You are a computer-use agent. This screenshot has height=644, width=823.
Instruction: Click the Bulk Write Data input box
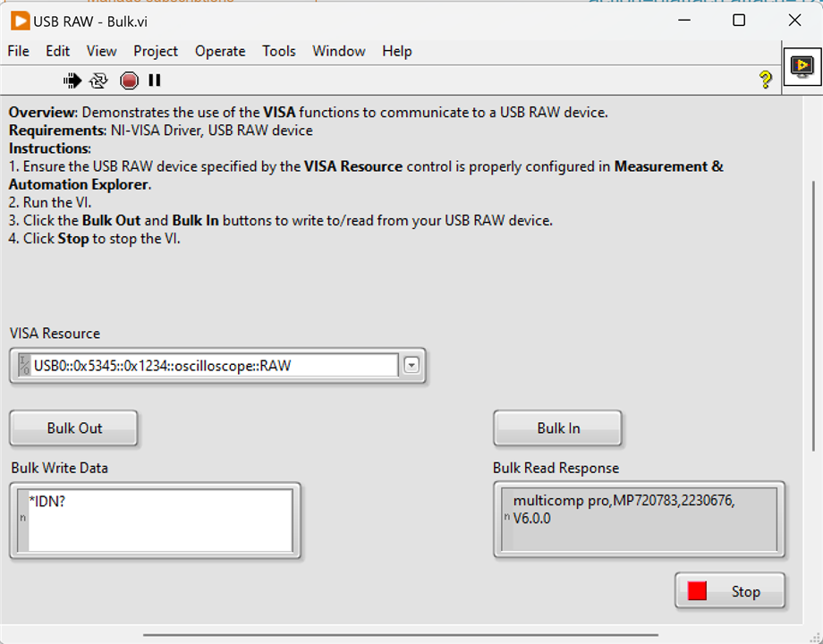point(160,521)
